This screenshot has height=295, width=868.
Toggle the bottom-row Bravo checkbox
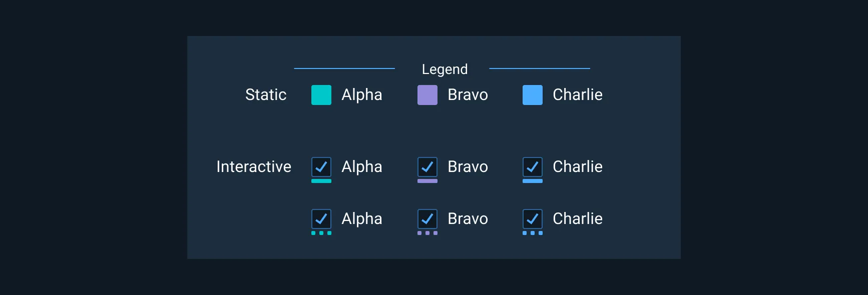click(x=427, y=219)
